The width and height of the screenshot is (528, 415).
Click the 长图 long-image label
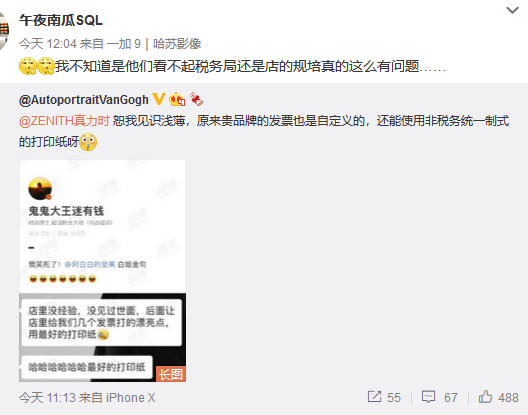[x=171, y=374]
